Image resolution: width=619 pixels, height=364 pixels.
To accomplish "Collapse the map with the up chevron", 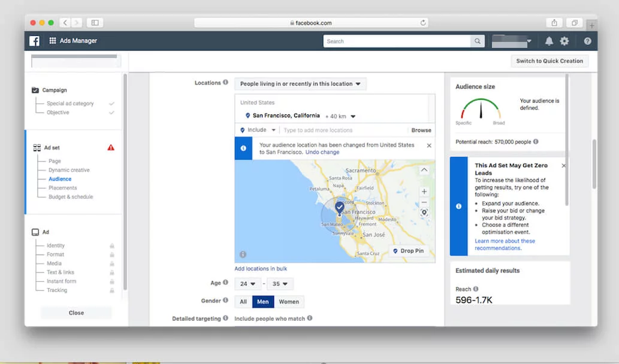I will [x=424, y=170].
